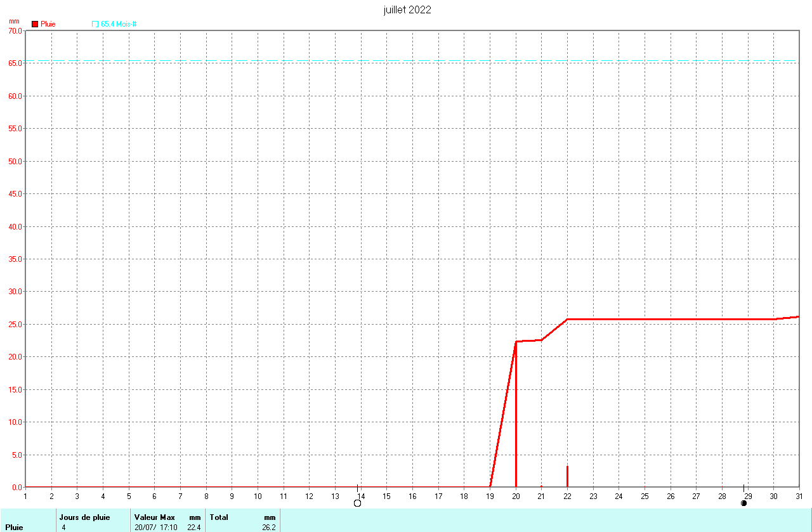Image resolution: width=812 pixels, height=532 pixels.
Task: Click the 65.4 Mois-# legend label
Action: 119,24
